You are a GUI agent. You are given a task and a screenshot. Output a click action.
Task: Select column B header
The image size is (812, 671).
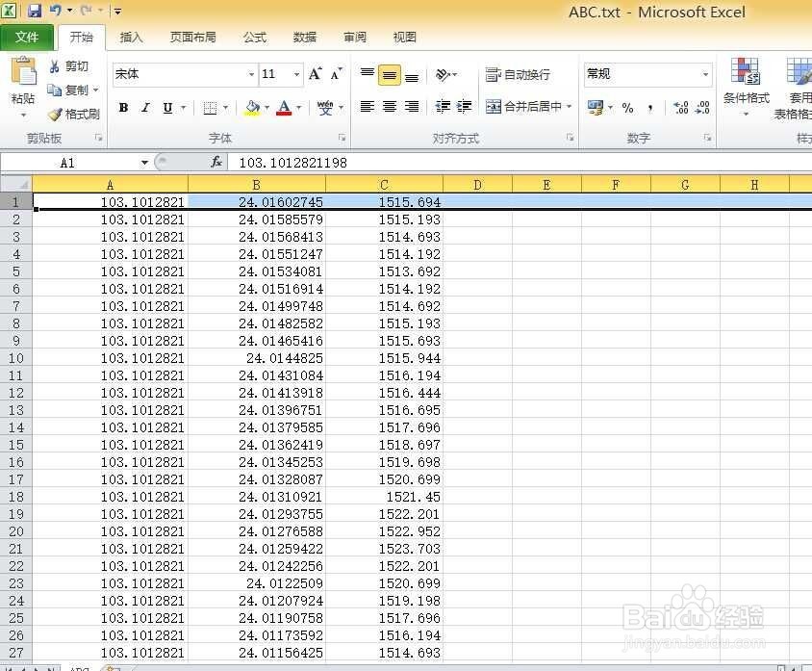[256, 185]
